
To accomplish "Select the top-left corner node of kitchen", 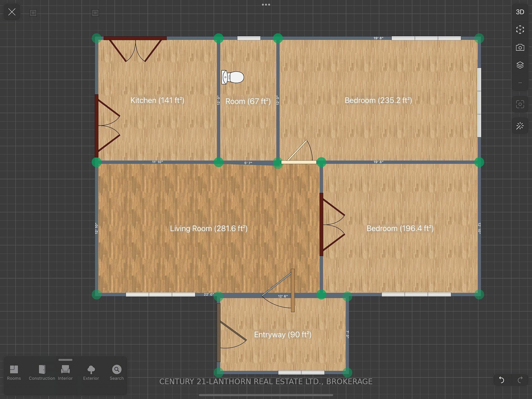I will pos(97,38).
